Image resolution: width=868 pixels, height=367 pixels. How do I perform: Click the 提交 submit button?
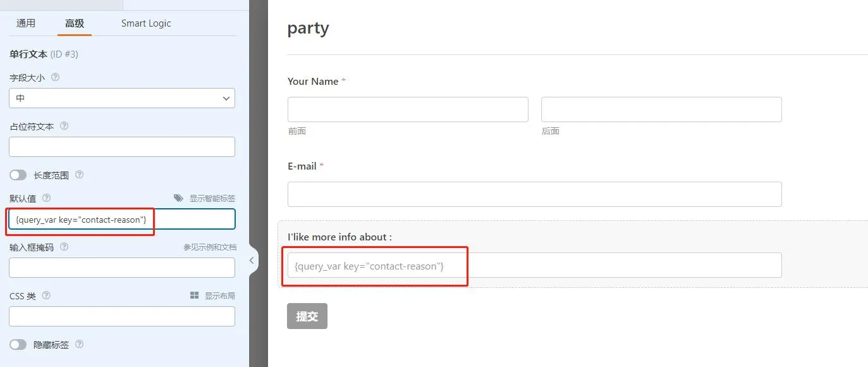click(x=307, y=316)
